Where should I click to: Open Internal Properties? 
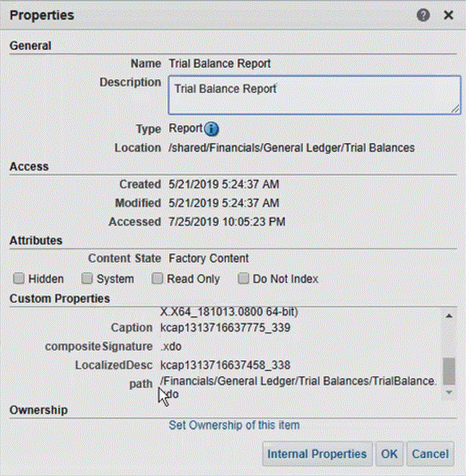coord(316,454)
